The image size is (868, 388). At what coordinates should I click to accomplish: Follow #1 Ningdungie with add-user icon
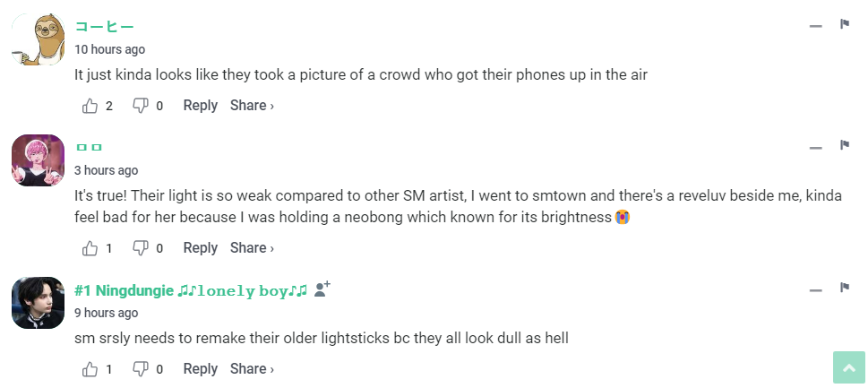tap(322, 289)
